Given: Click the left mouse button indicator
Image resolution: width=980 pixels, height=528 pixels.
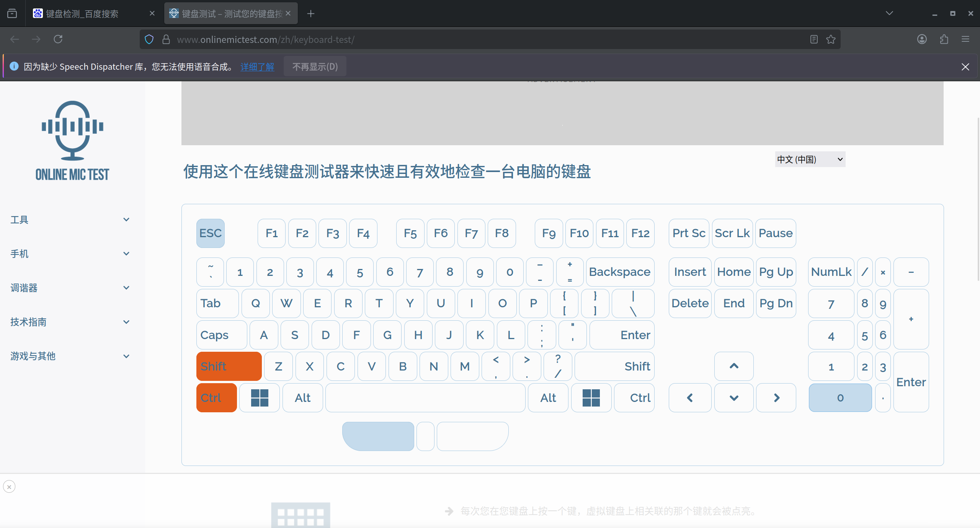Looking at the screenshot, I should (x=378, y=436).
